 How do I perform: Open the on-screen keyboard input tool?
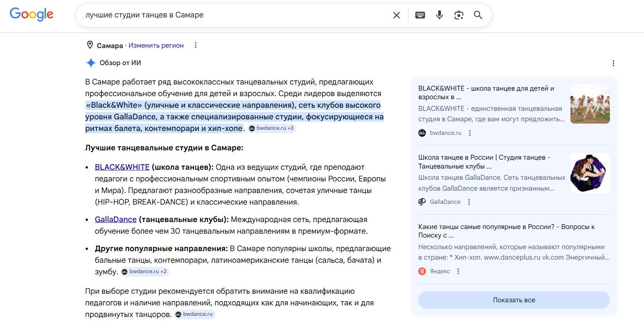point(420,15)
